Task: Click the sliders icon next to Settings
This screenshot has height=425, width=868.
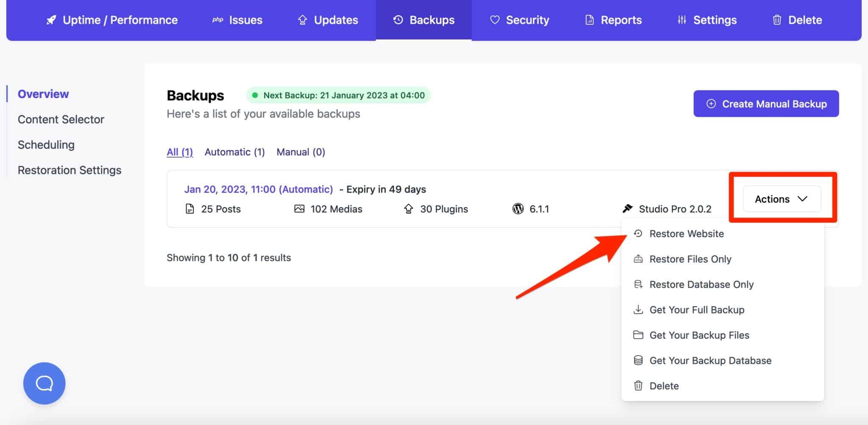Action: click(x=682, y=20)
